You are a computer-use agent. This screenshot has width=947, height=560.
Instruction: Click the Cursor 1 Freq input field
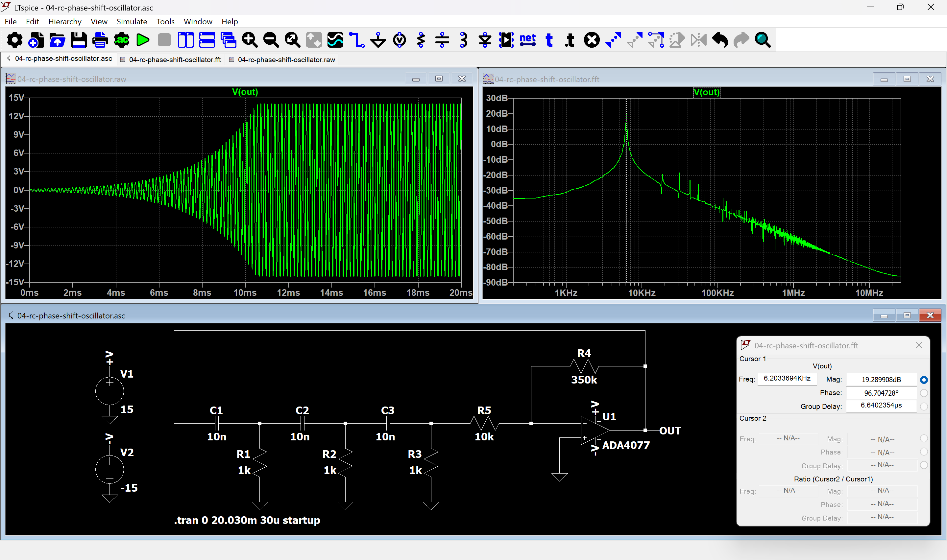click(x=787, y=379)
